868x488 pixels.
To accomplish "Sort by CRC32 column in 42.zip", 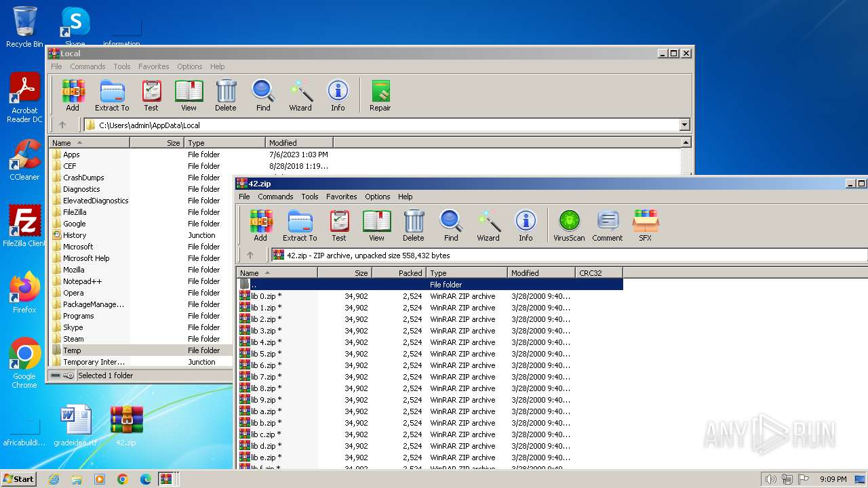I will tap(599, 272).
